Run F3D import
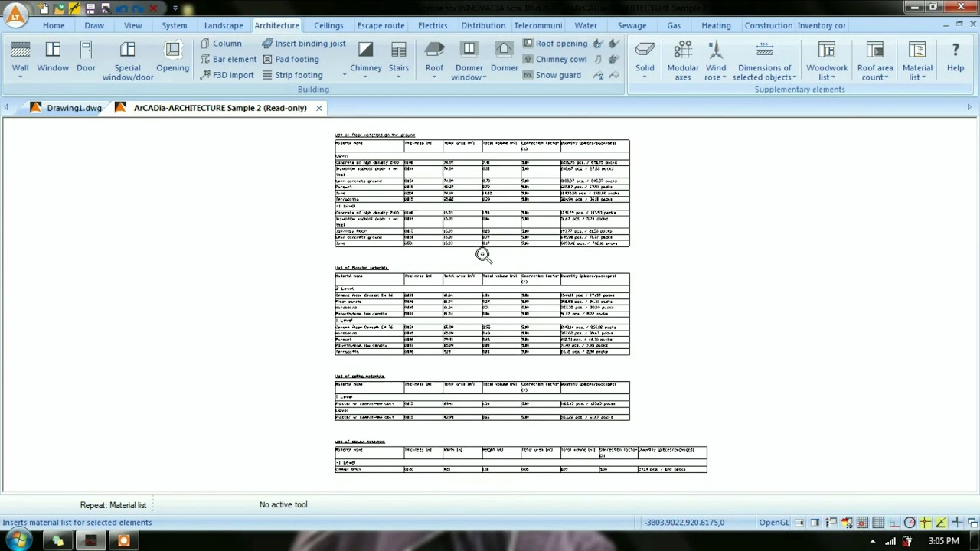This screenshot has width=980, height=551. pos(227,75)
